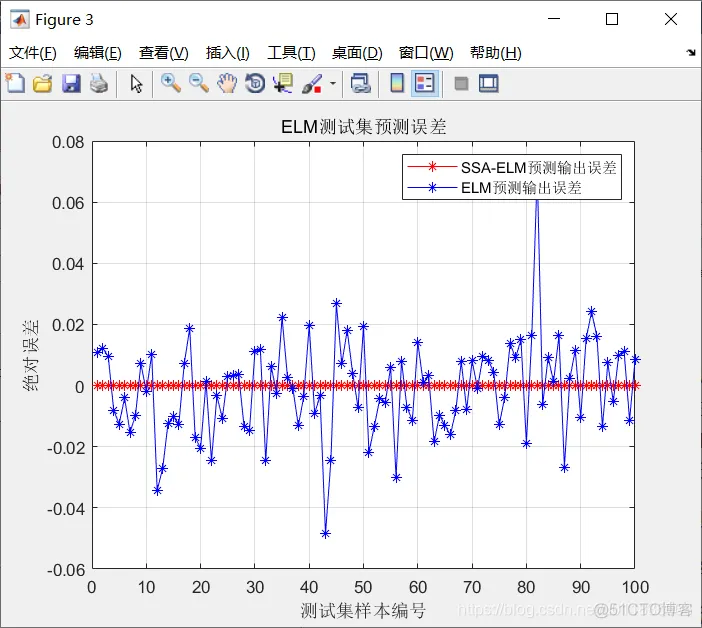This screenshot has width=702, height=628.
Task: Choose the Brush data tool
Action: click(x=312, y=84)
